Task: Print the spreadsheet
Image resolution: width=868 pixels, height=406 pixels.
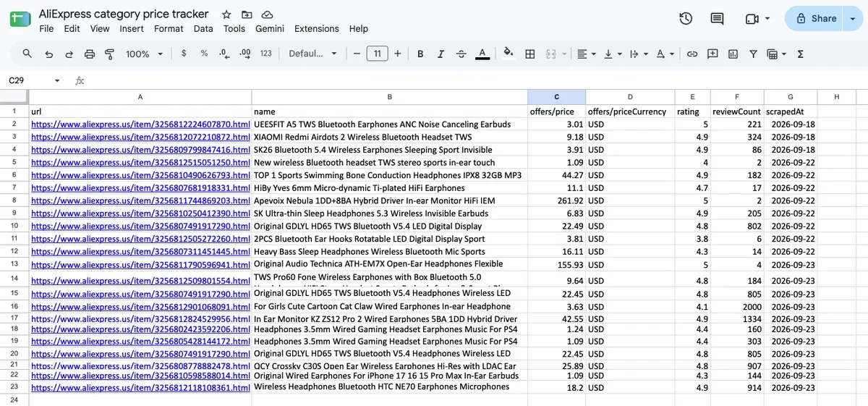Action: click(90, 54)
